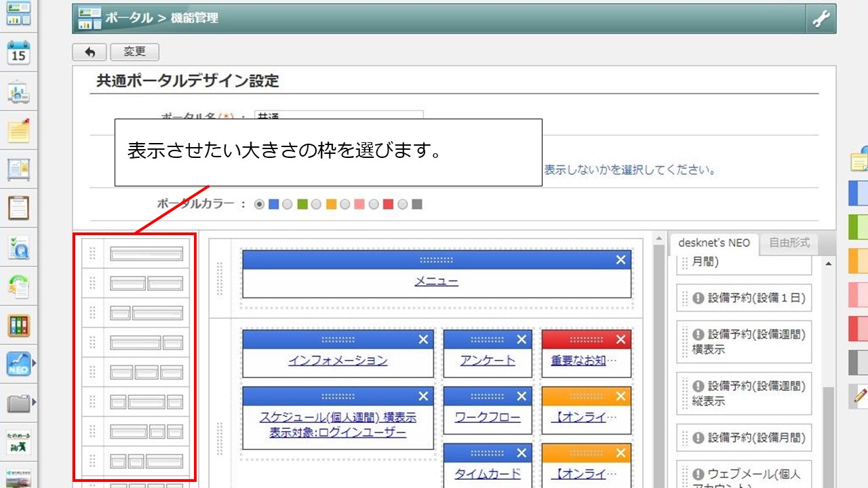868x488 pixels.
Task: Choose the narrow-left wide-right two-column layout
Action: (146, 313)
